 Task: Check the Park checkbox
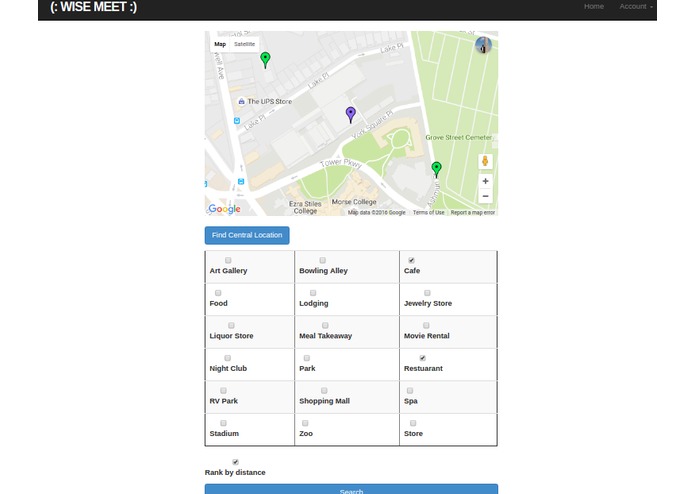[x=307, y=358]
